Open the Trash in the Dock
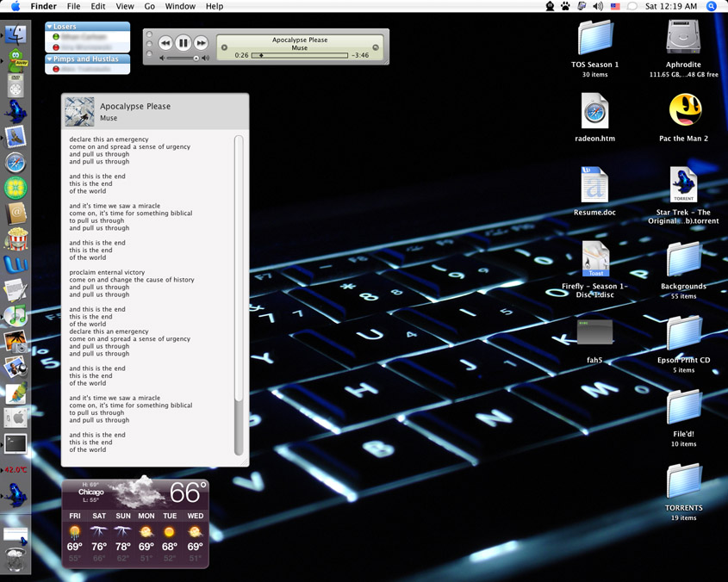This screenshot has width=728, height=582. (16, 561)
